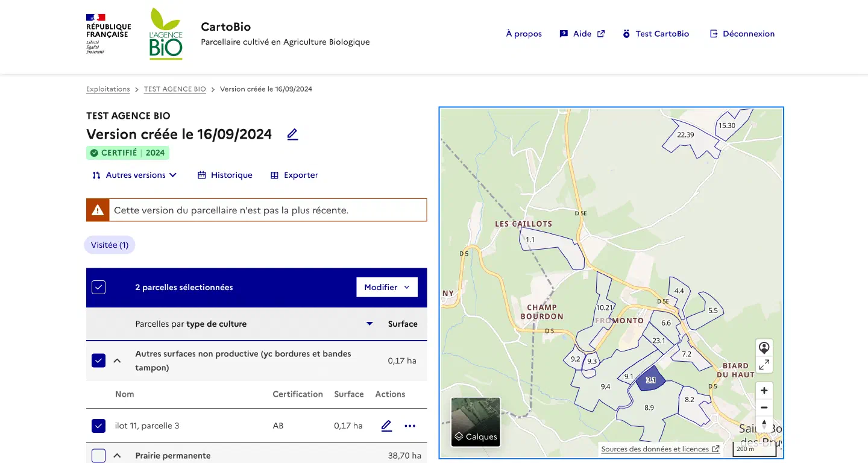
Task: Go to Test CartoBio
Action: coord(656,34)
